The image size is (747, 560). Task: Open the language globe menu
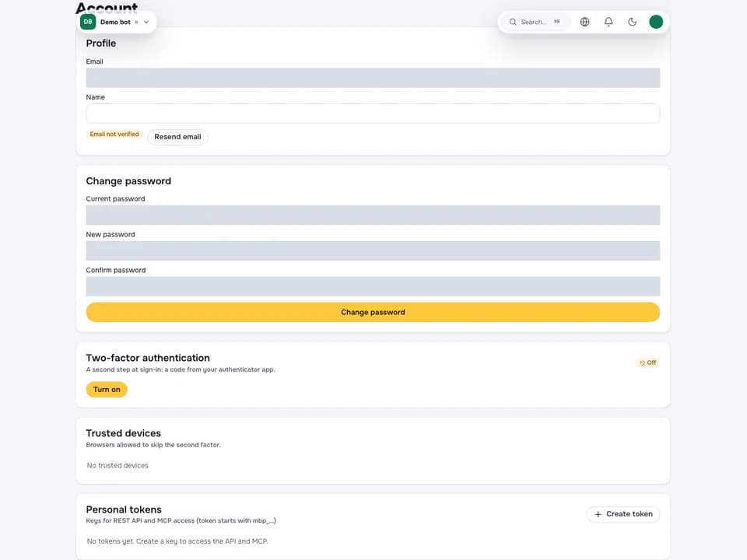point(584,22)
